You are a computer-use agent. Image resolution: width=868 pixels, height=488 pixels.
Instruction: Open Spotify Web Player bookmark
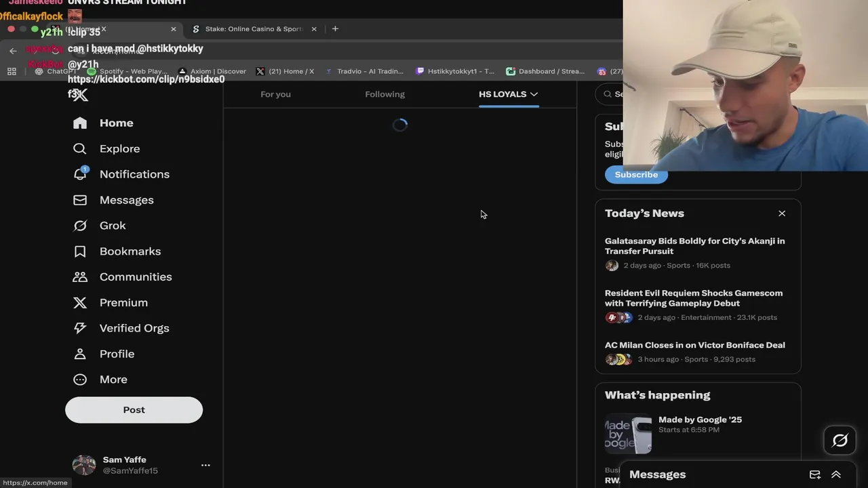click(127, 71)
